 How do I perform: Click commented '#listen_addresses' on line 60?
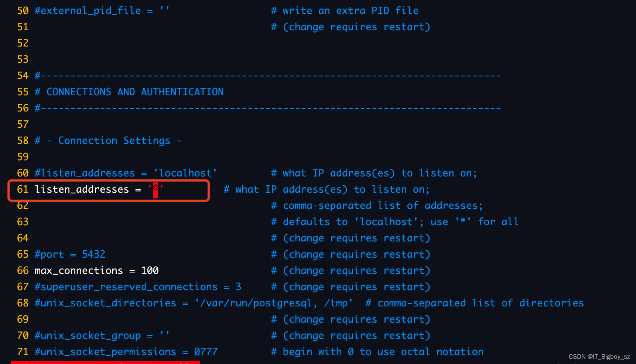point(85,173)
